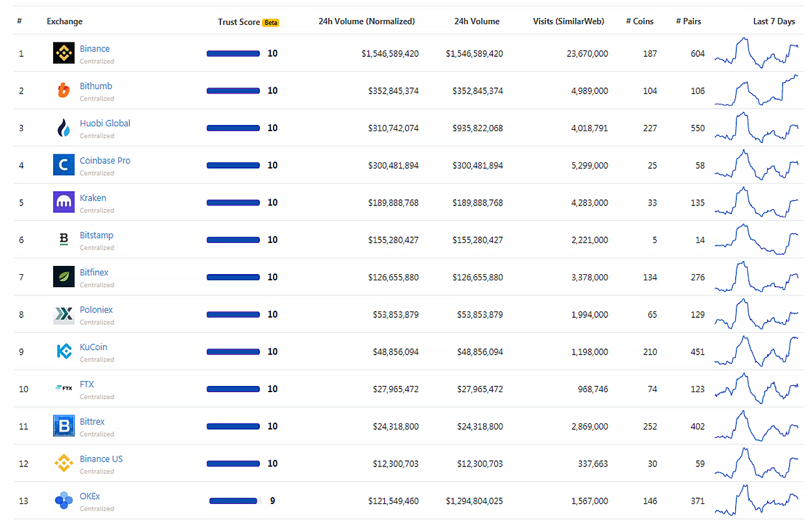Sort by the Trust Score column header
The height and width of the screenshot is (522, 812).
tap(239, 22)
